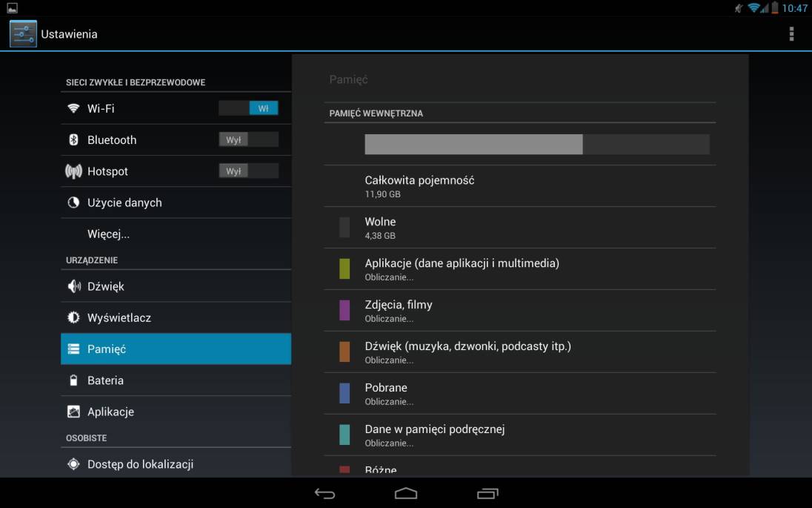The height and width of the screenshot is (508, 812).
Task: Tap the URZĄDZENIE section header
Action: pyautogui.click(x=92, y=260)
